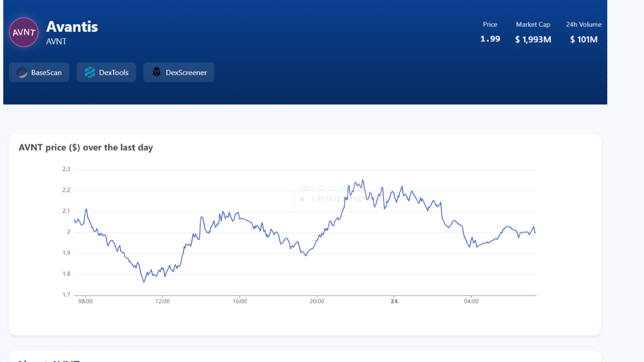Click the DexTools icon
Viewport: 644px width, 362px height.
90,72
